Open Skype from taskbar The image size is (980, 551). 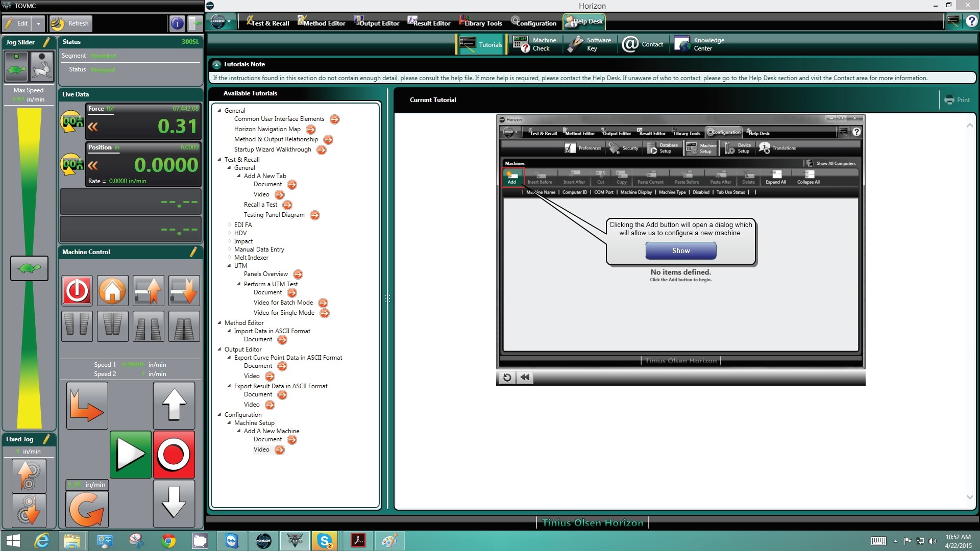325,541
